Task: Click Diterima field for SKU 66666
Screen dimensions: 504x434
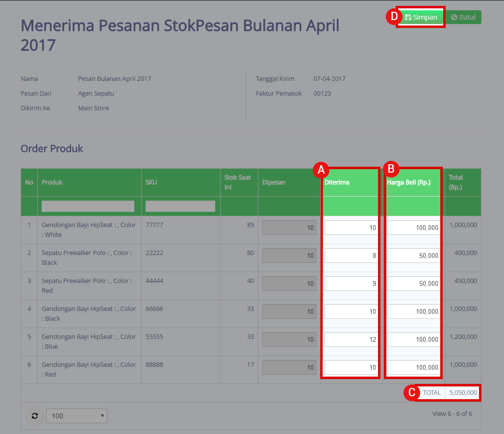Action: pos(351,311)
